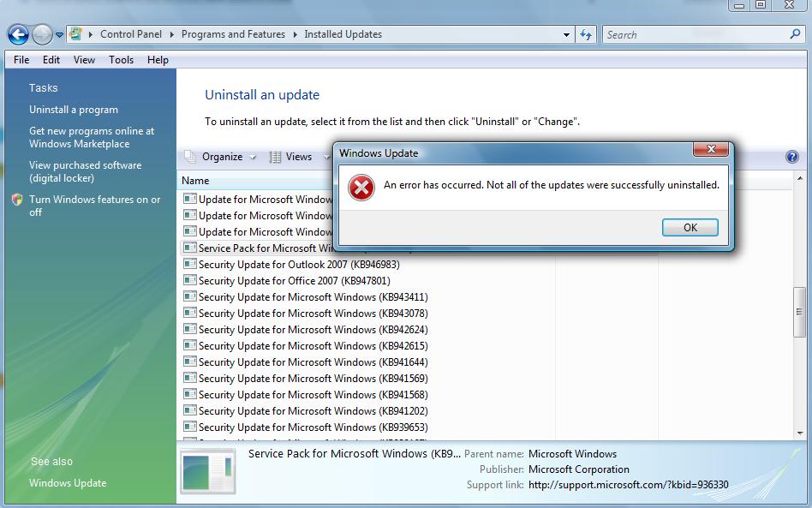Screen dimensions: 812x508
Task: Click the Service Pack thumbnail in details pane
Action: pos(208,472)
